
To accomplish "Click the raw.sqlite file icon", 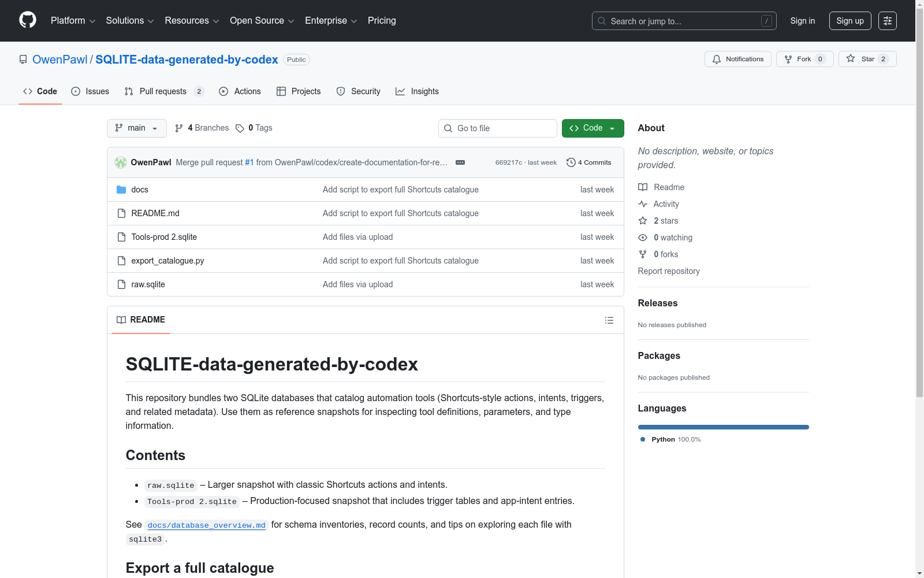I will click(121, 284).
